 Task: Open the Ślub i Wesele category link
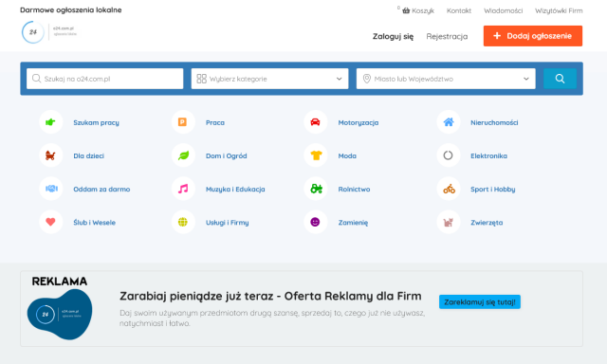[94, 223]
